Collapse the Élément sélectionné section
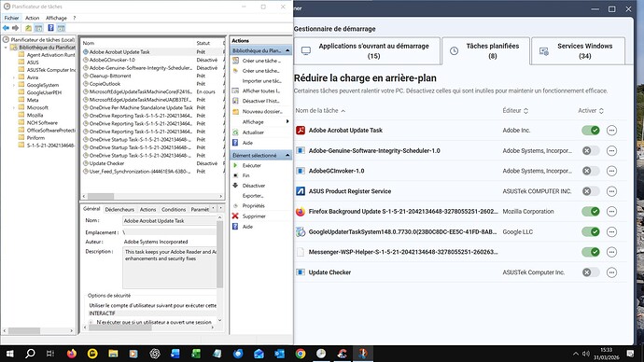The width and height of the screenshot is (644, 362). [x=287, y=155]
